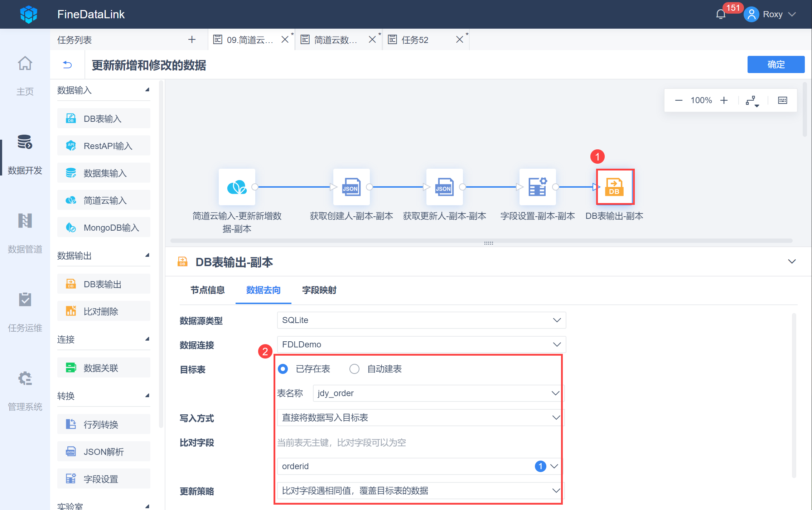Zoom out the canvas with minus

pos(678,100)
